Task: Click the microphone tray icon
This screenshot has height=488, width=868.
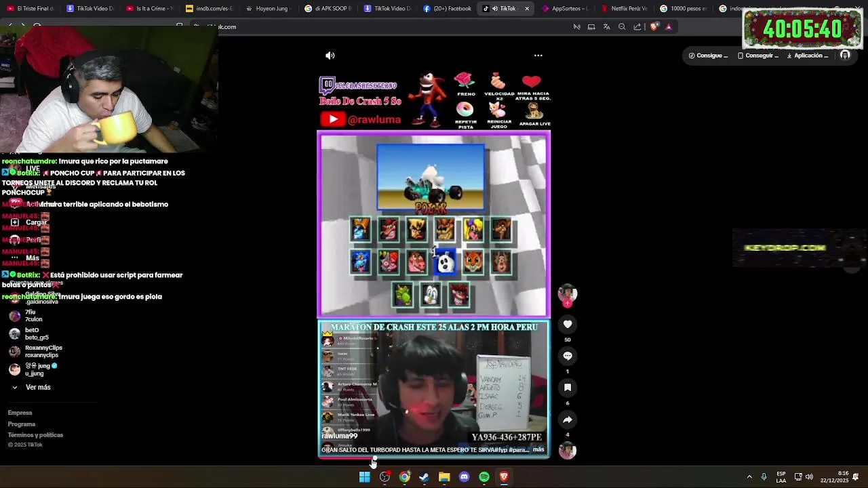Action: pos(764,477)
